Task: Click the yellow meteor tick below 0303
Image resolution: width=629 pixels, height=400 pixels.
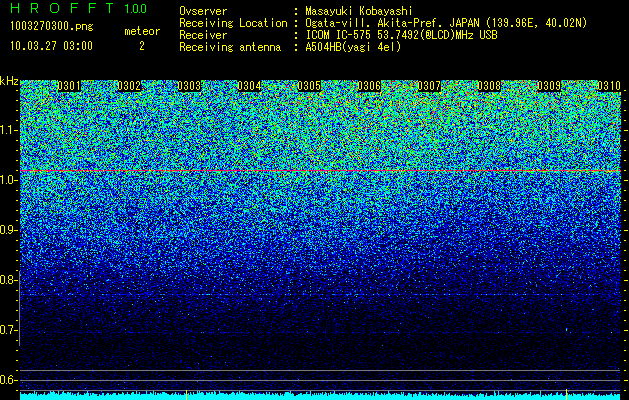Action: [x=187, y=394]
